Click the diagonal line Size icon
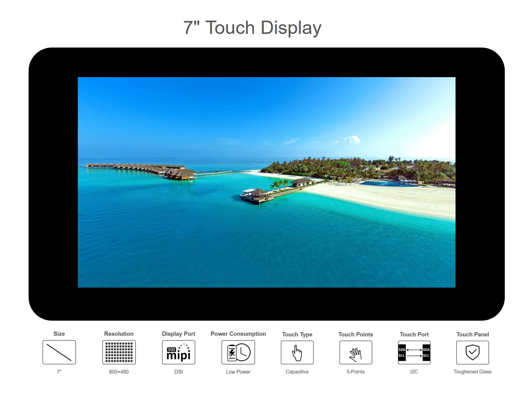This screenshot has width=532, height=399. [x=59, y=352]
